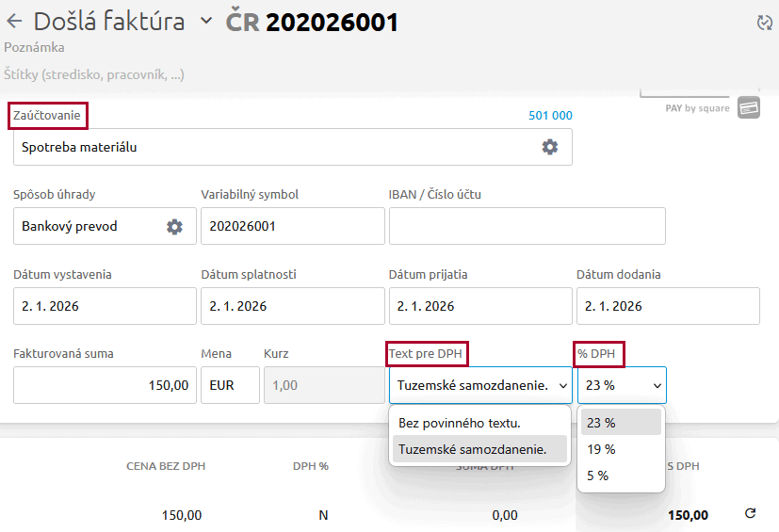779x532 pixels.
Task: Click the back arrow beside Došlá faktúra
Action: [x=14, y=22]
